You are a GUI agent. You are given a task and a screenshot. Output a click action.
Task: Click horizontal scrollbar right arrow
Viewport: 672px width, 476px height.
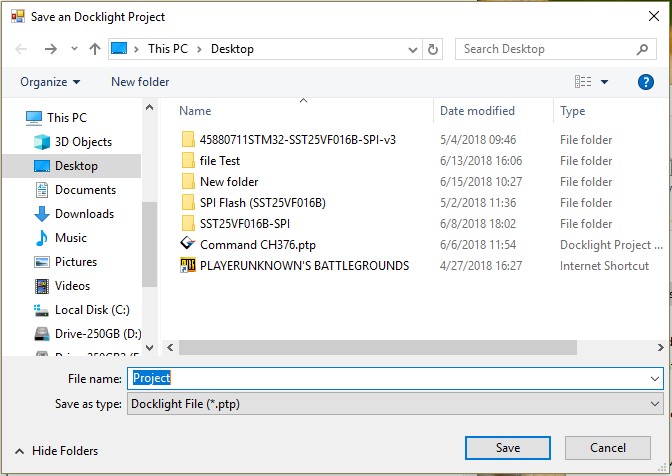tap(660, 347)
